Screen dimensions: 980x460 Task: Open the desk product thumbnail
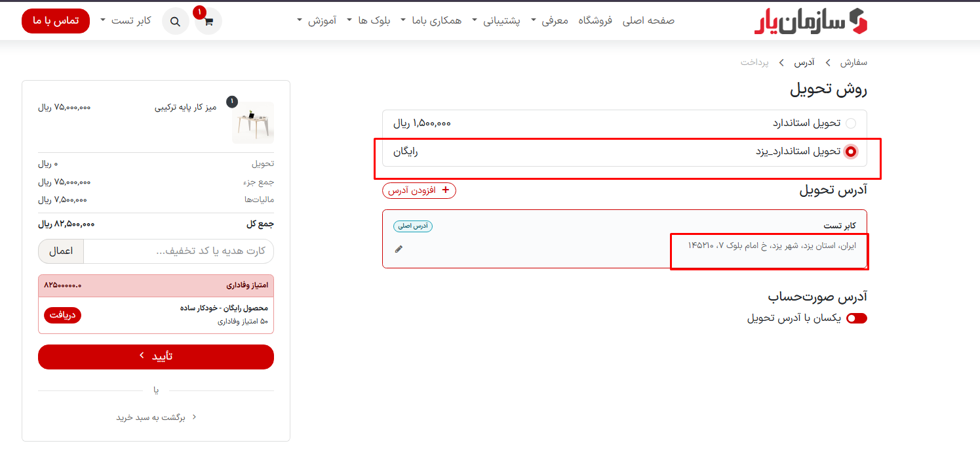click(x=252, y=123)
